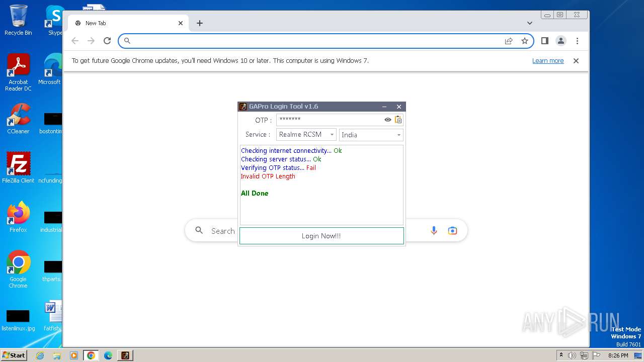Open the Action Center flag icon
Viewport: 644px width, 362px height.
coord(596,355)
